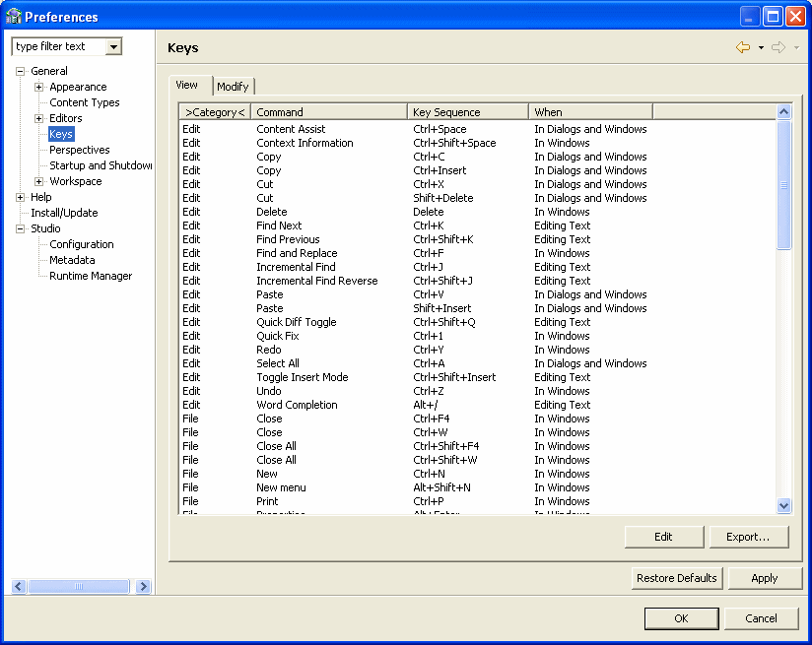Screen dimensions: 812x645
Task: Select Runtime Manager under Studio
Action: 91,276
